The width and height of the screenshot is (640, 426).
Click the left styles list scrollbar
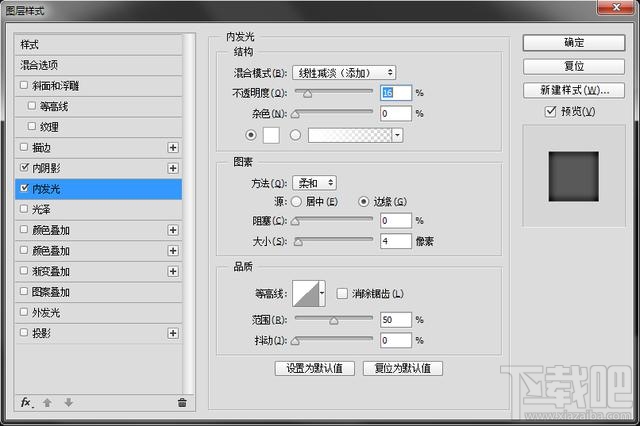[189, 214]
